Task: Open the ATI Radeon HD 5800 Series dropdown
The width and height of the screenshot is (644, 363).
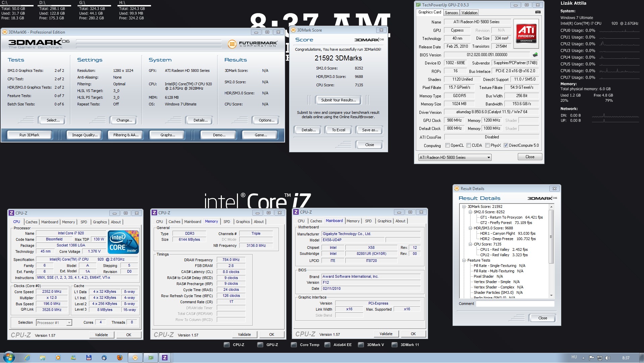Action: 455,157
